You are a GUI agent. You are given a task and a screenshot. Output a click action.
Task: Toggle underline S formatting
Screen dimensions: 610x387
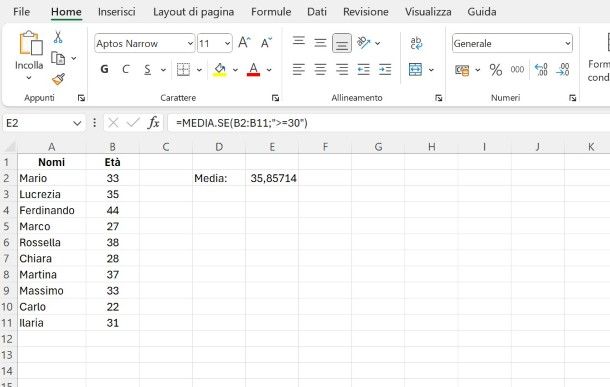[x=147, y=70]
